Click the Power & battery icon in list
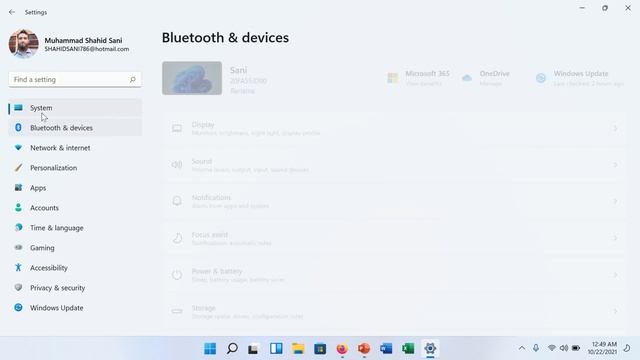Viewport: 640px width, 360px height. [x=177, y=275]
